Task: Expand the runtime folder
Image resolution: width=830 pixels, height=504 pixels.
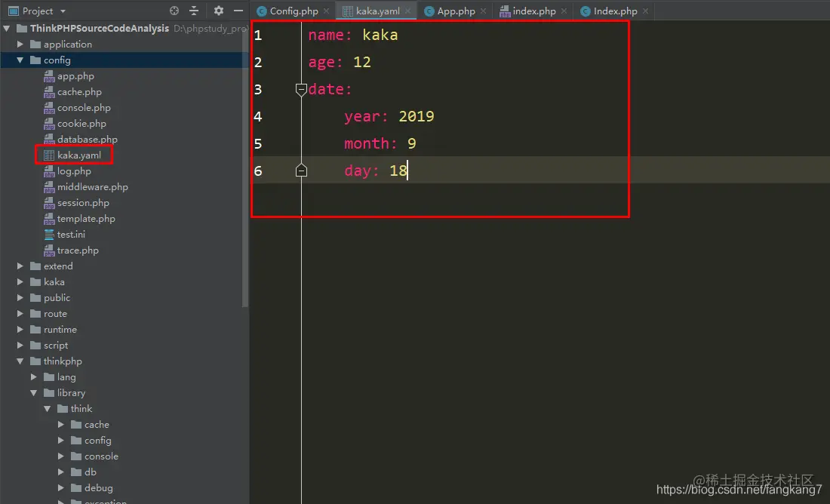Action: click(20, 329)
